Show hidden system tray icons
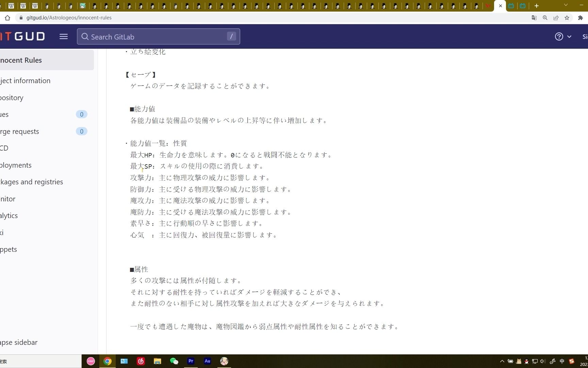 [502, 361]
